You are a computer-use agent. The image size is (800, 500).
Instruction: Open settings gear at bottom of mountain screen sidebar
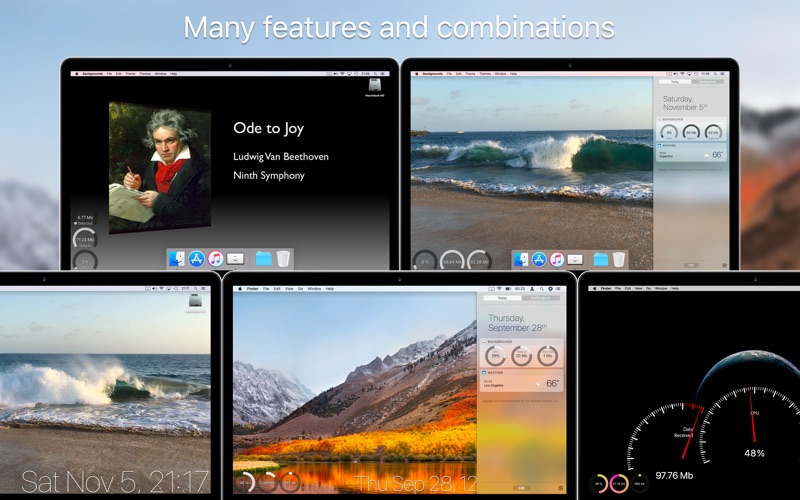click(561, 488)
